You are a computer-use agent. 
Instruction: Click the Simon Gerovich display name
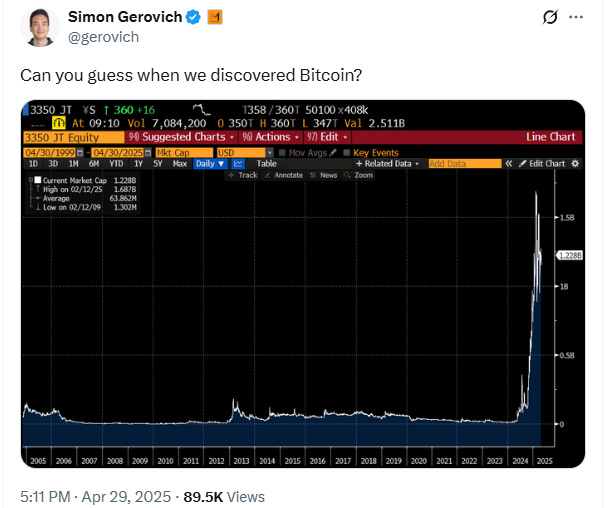125,17
